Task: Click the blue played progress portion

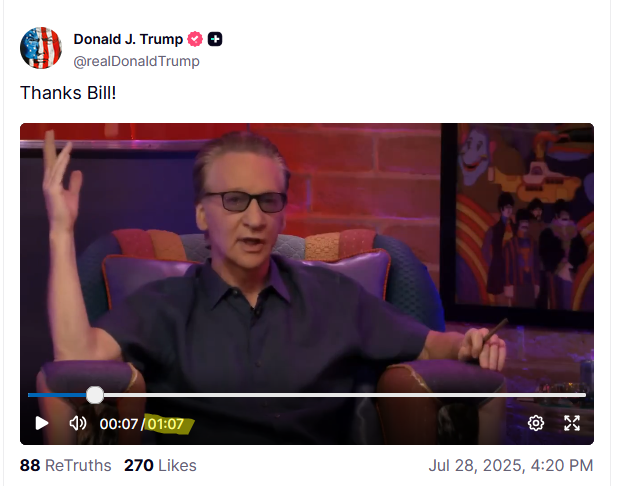Action: (x=57, y=395)
